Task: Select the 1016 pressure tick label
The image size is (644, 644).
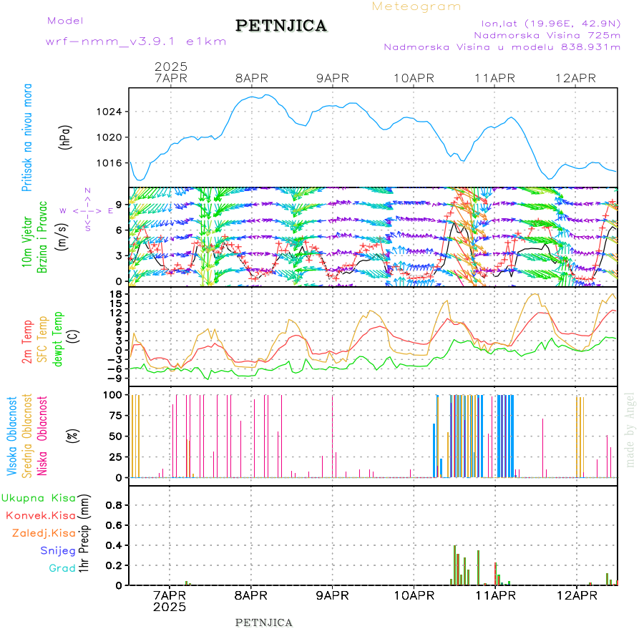Action: 109,163
